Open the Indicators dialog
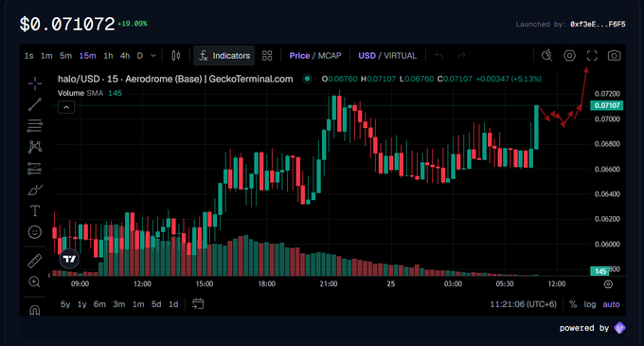 224,56
